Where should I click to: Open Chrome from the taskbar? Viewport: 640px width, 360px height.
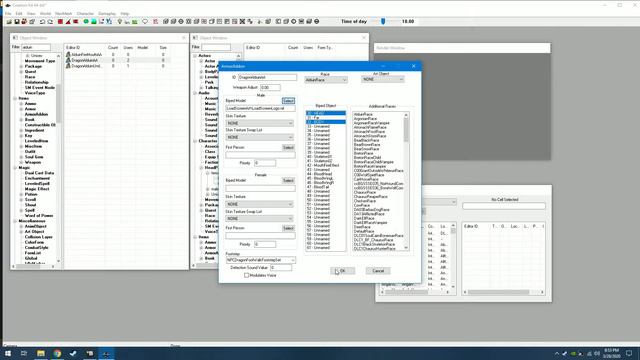pos(57,353)
